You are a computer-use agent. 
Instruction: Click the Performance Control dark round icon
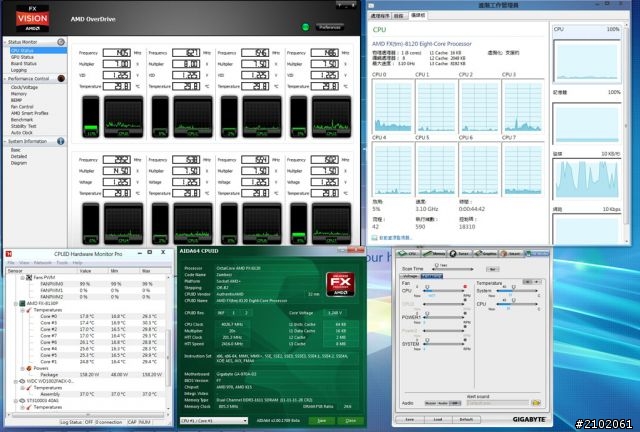(x=61, y=78)
